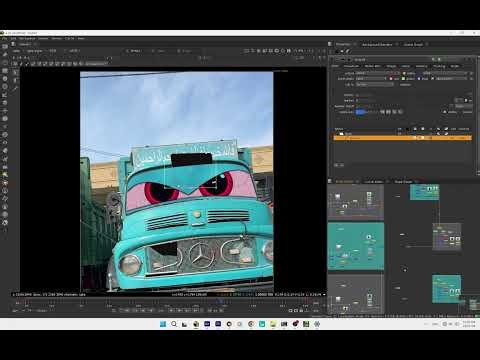
Task: Select the Root layer row
Action: 403,133
